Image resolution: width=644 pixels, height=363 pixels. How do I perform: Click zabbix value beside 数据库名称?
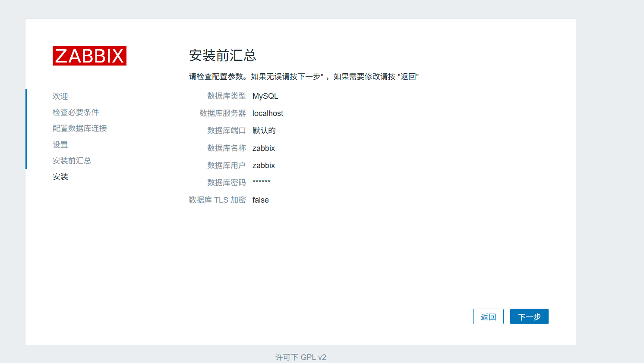(x=264, y=148)
